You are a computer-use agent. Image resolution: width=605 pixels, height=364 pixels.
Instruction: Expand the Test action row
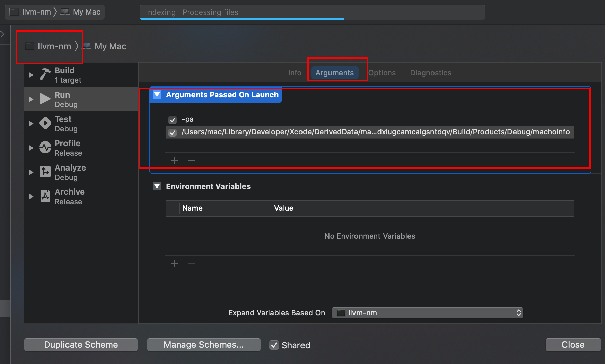point(31,124)
